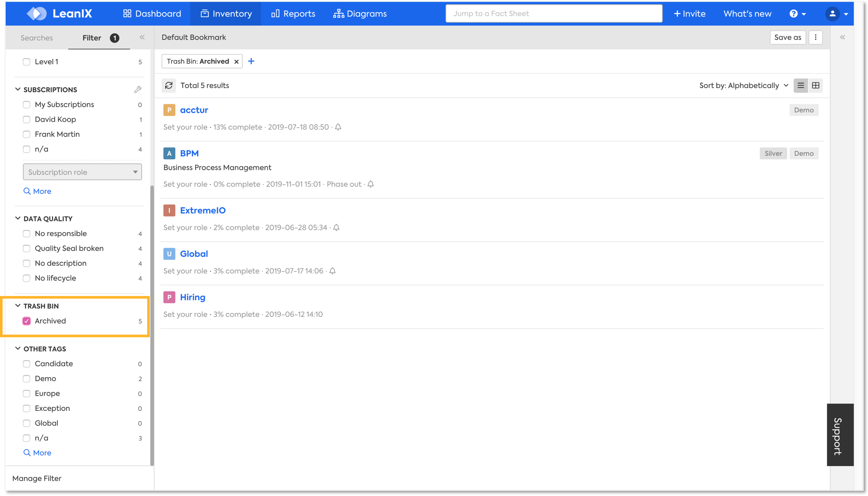Click the Silver tag on BPM
This screenshot has height=496, width=868.
click(773, 153)
